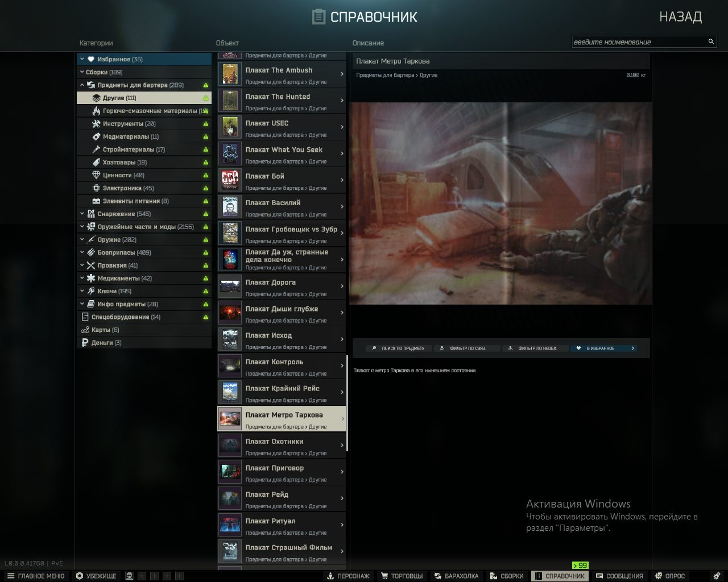Click the fork and knife icon beside Провизия
Image resolution: width=728 pixels, height=582 pixels.
point(90,265)
